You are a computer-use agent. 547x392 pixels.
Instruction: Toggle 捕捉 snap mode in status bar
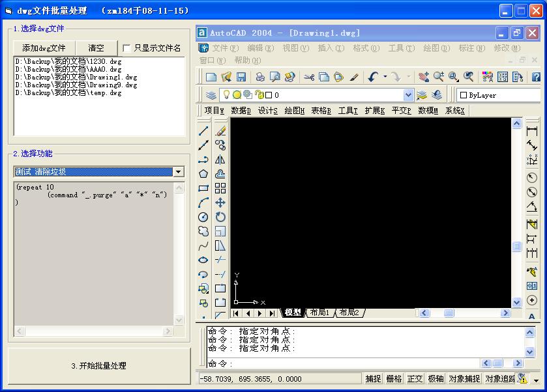[x=373, y=379]
